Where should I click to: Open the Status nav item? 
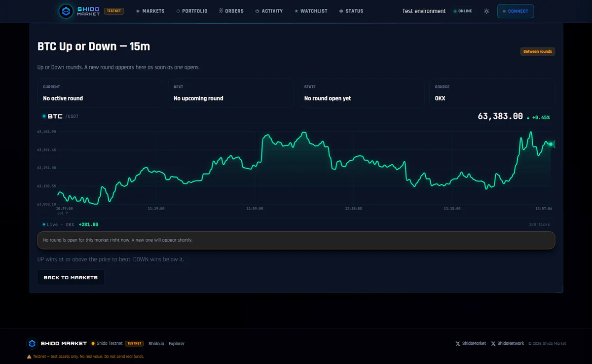[351, 11]
